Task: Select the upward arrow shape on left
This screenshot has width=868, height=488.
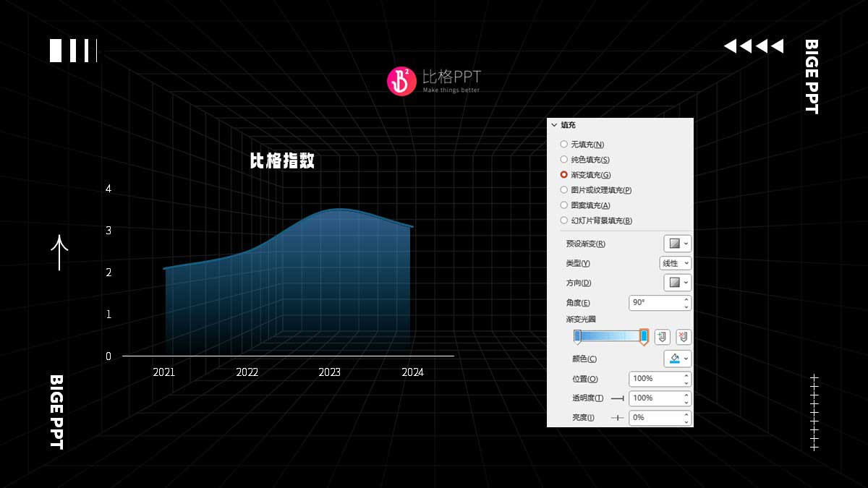Action: coord(59,253)
